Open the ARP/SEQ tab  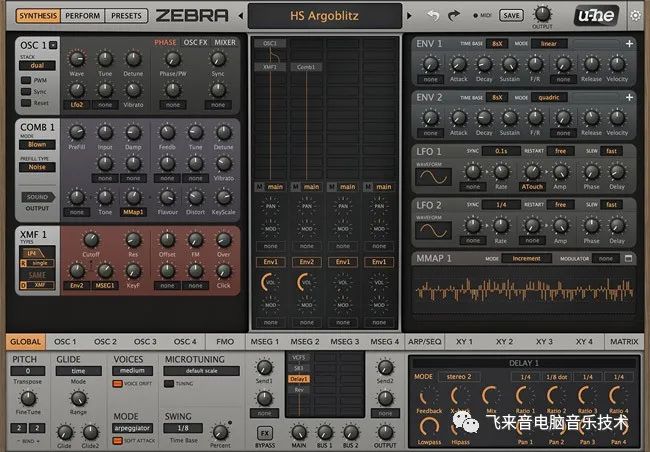424,342
